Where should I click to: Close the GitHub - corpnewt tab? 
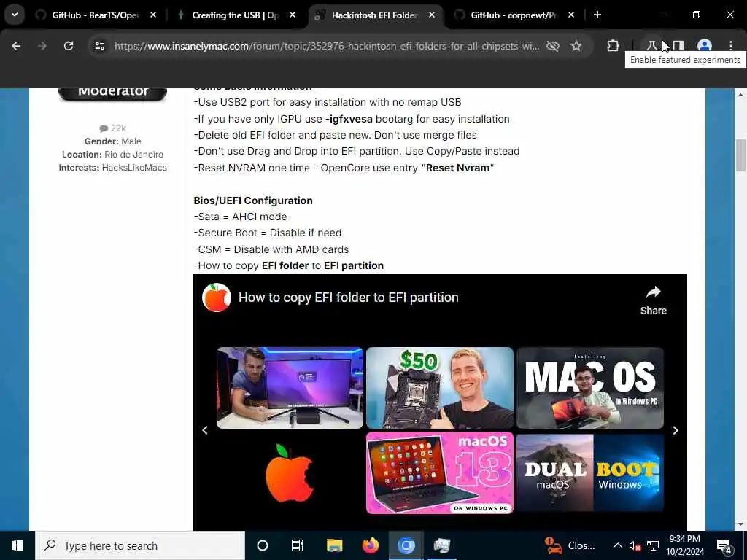click(571, 15)
